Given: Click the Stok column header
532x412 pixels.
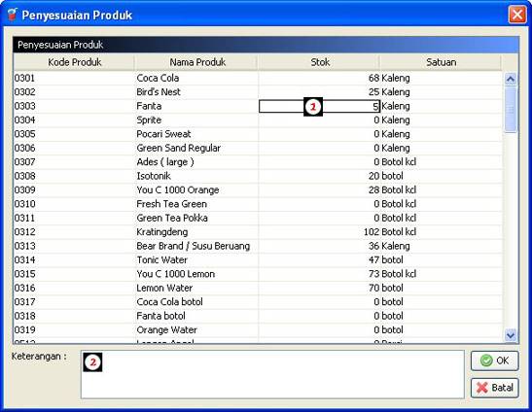Looking at the screenshot, I should point(320,62).
